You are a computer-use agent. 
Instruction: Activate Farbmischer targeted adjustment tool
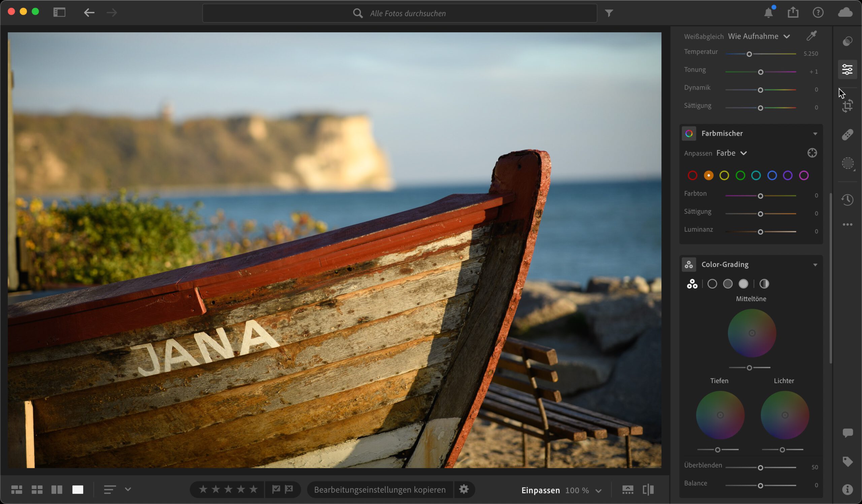click(x=812, y=153)
